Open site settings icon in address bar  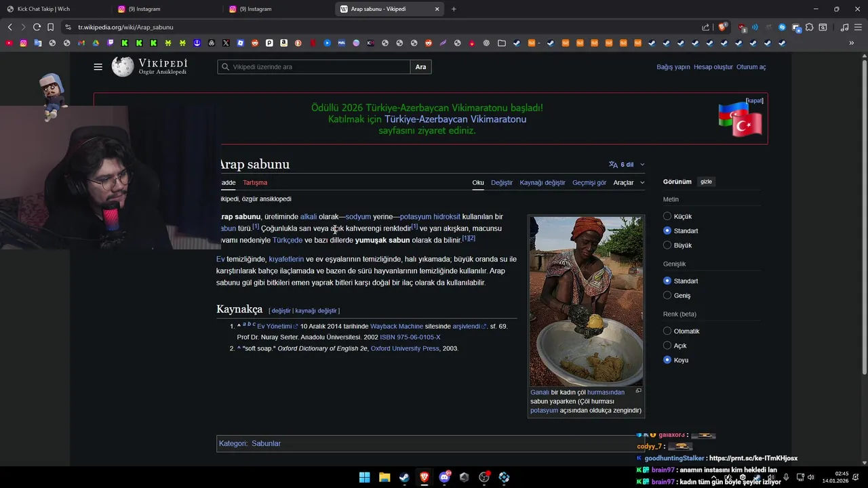coord(68,27)
